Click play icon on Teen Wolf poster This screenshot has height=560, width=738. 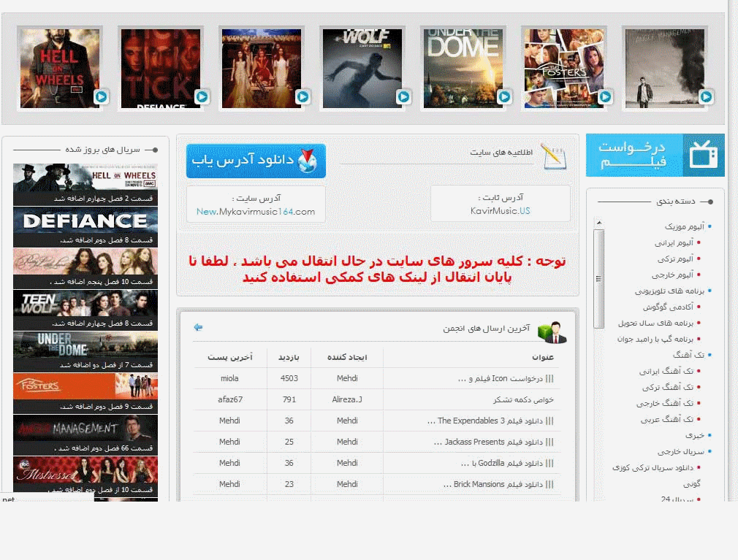[x=403, y=97]
